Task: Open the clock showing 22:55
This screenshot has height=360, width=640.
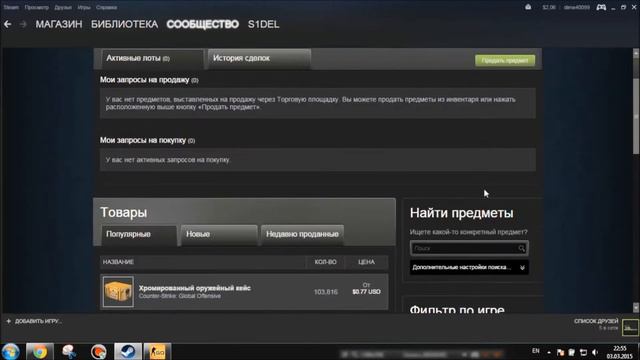Action: coord(620,352)
